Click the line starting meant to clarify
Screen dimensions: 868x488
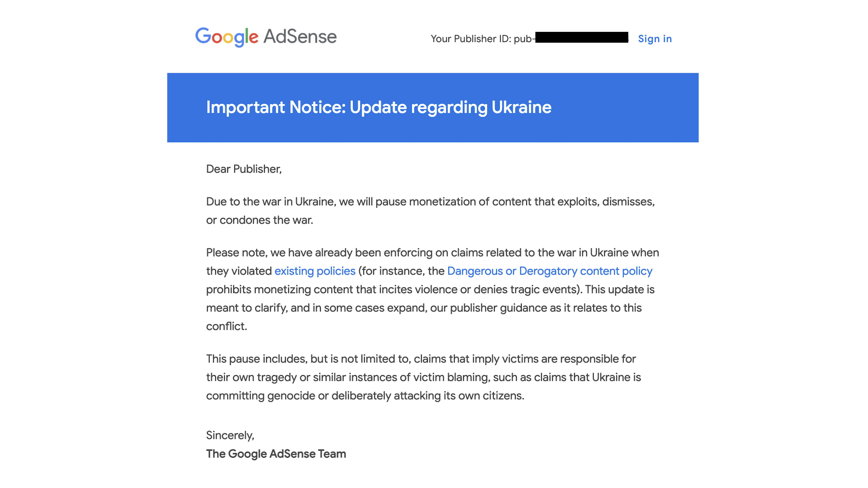[424, 308]
